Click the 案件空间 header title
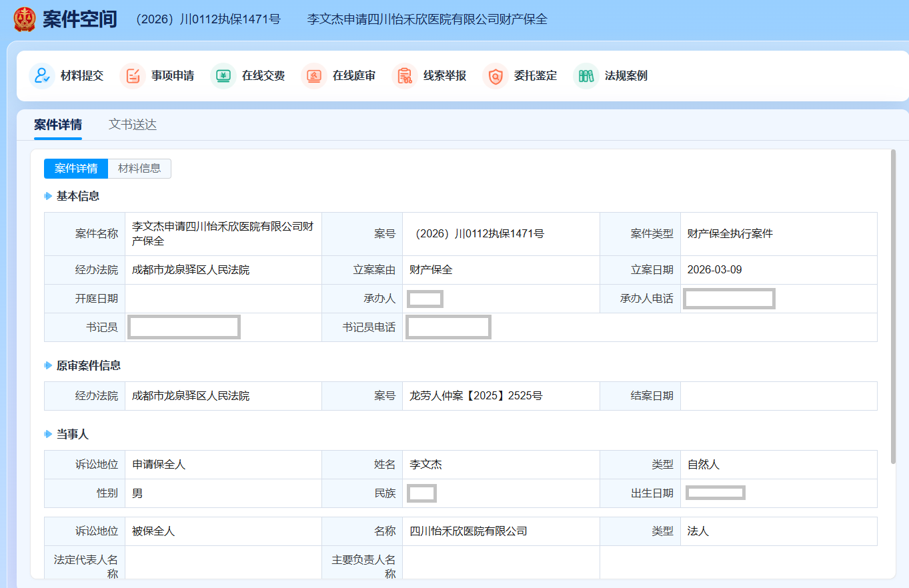 [80, 19]
